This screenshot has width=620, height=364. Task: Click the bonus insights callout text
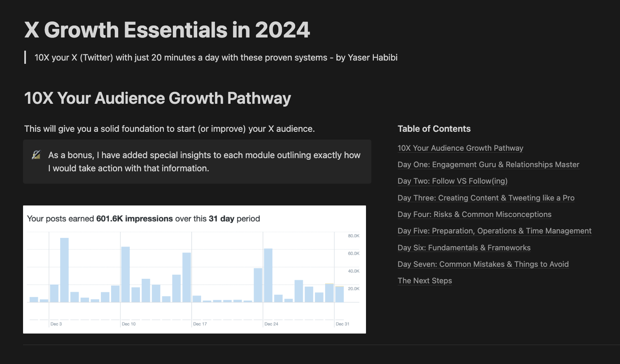click(204, 162)
